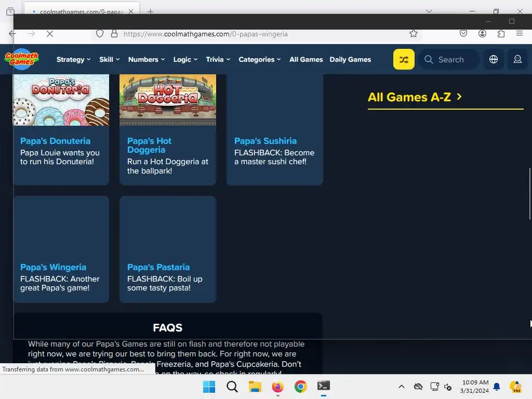
Task: Click the Papa's Donuteria thumbnail image
Action: pyautogui.click(x=61, y=100)
